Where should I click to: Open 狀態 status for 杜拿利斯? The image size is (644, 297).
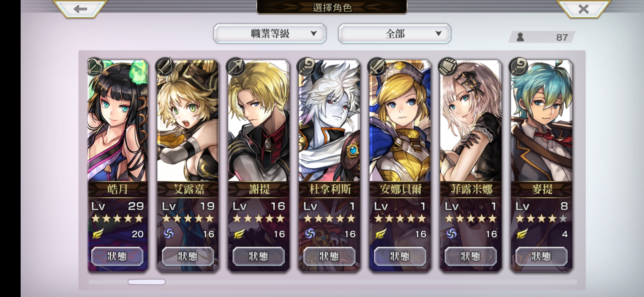click(x=329, y=256)
